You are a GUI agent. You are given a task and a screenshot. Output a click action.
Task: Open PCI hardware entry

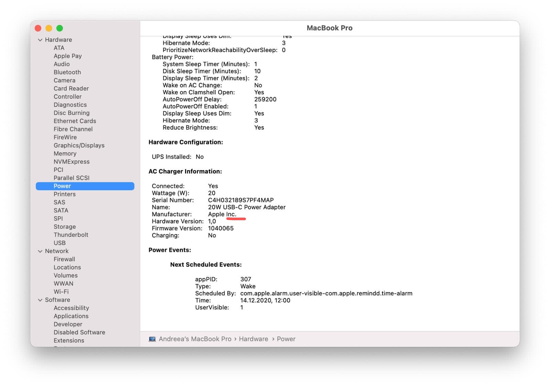[59, 169]
